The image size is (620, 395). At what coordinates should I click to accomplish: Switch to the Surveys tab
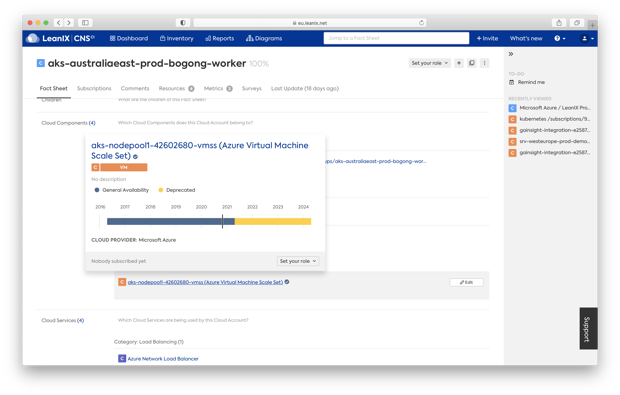point(252,88)
